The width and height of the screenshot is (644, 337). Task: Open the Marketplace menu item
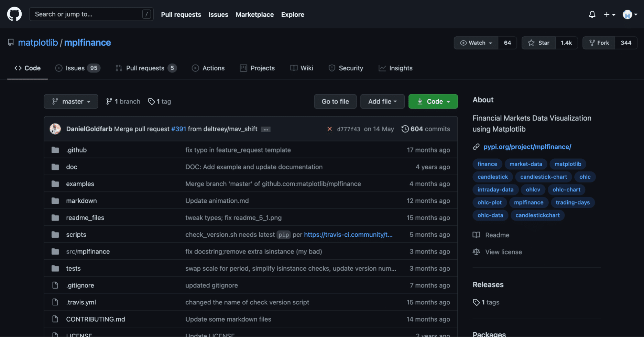[x=254, y=14]
